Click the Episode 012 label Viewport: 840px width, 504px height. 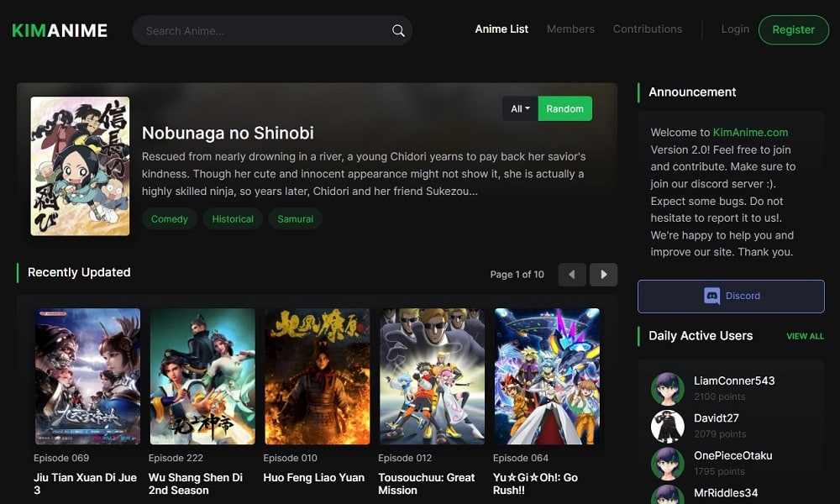click(x=405, y=458)
